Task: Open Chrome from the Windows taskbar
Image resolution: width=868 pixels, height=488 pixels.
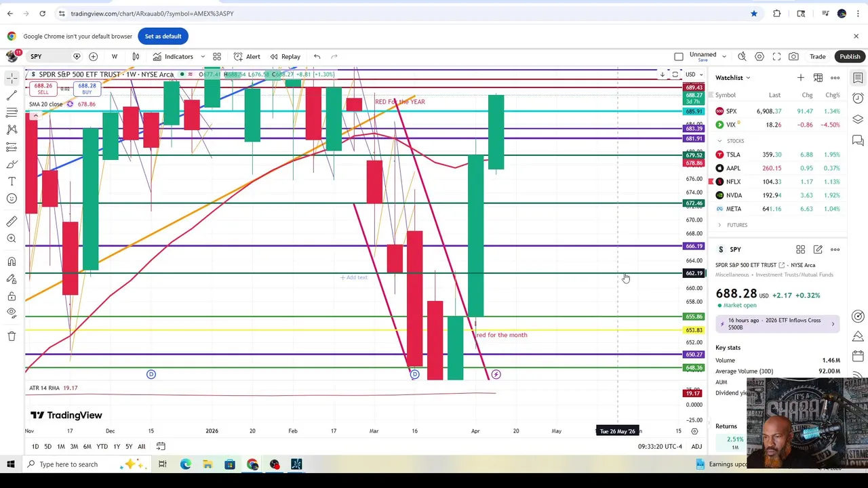Action: 252,464
